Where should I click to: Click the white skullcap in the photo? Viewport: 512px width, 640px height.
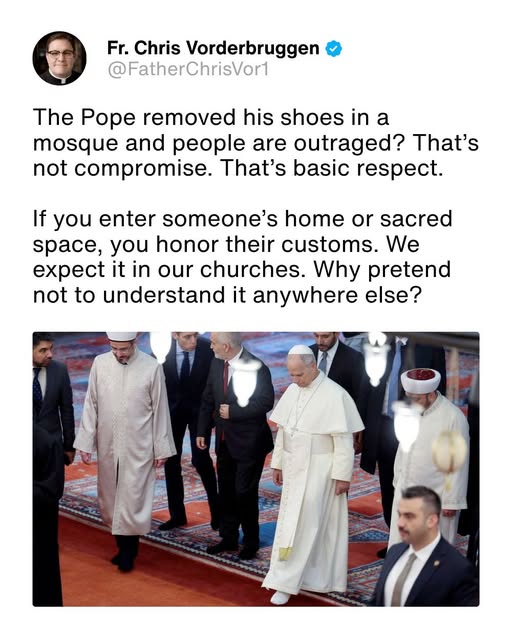click(x=300, y=350)
